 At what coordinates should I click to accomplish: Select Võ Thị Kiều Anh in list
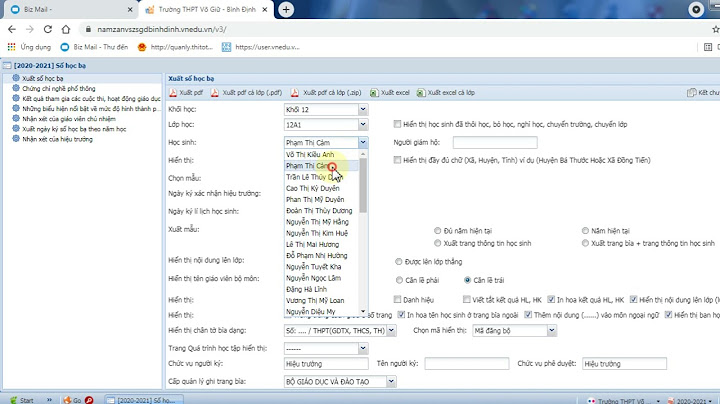(x=321, y=155)
